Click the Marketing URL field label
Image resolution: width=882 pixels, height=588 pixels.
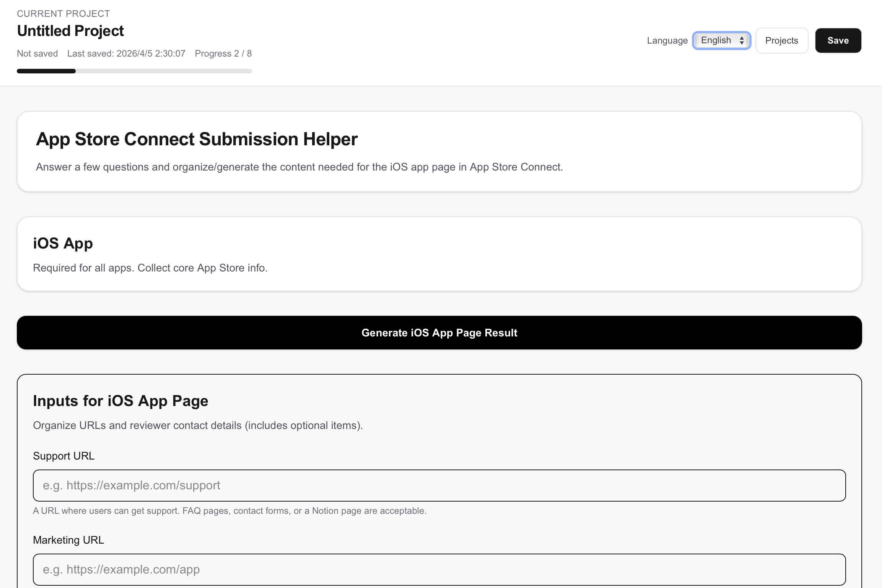68,540
